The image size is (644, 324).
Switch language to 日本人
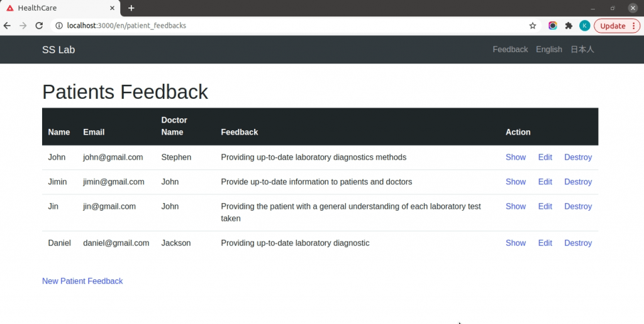tap(582, 49)
